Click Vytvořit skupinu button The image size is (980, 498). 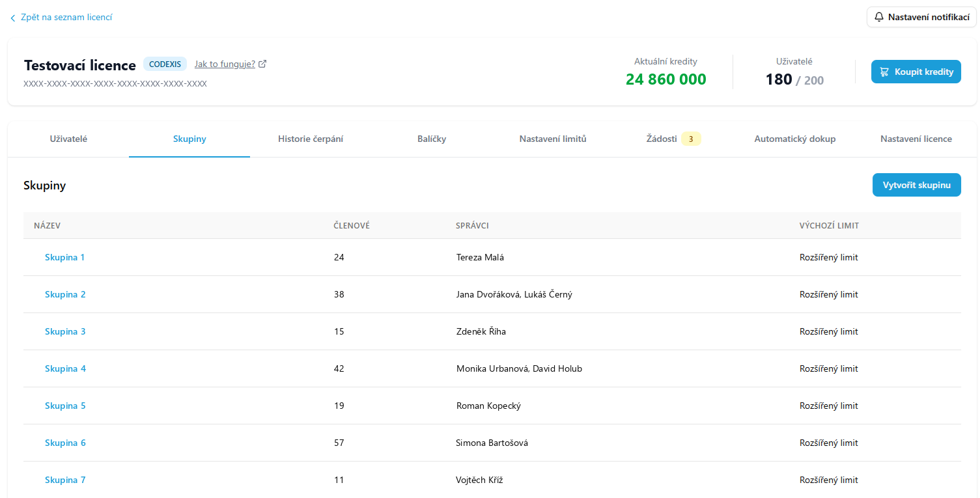point(917,185)
